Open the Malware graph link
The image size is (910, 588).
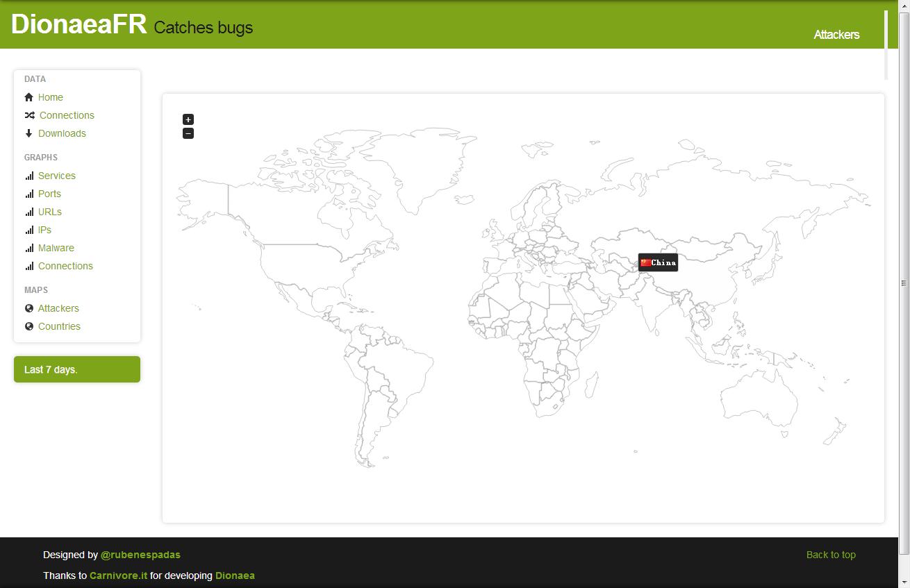click(56, 248)
